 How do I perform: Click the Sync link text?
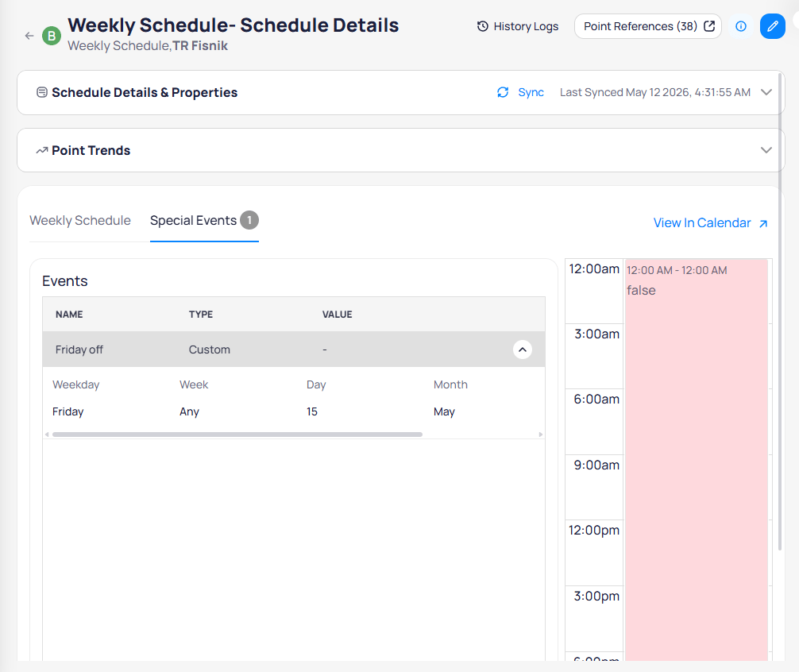pyautogui.click(x=531, y=92)
